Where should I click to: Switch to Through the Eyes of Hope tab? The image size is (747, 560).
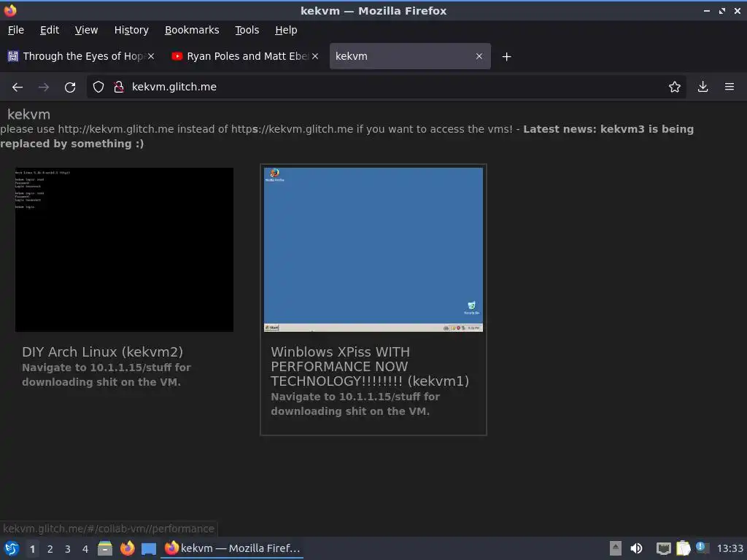(x=81, y=56)
